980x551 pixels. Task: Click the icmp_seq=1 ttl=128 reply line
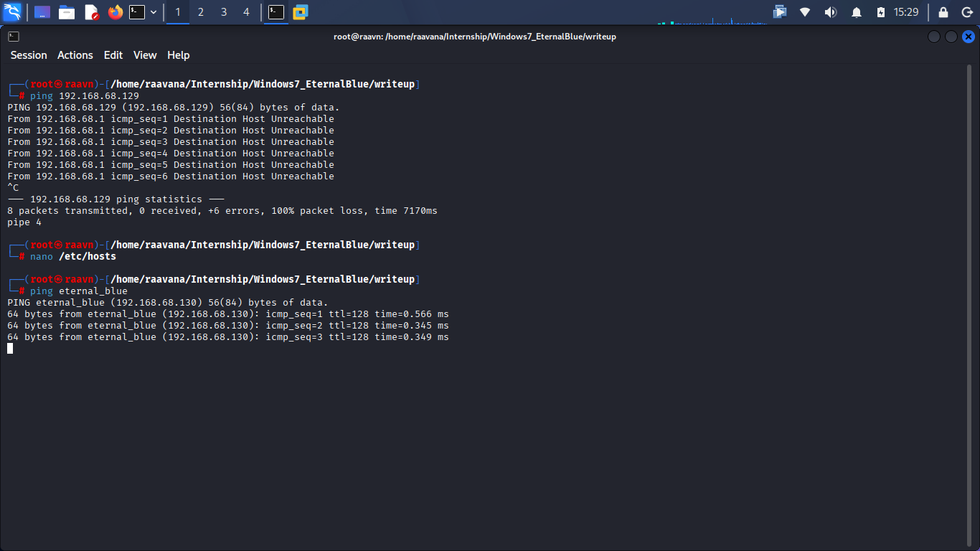click(x=228, y=314)
